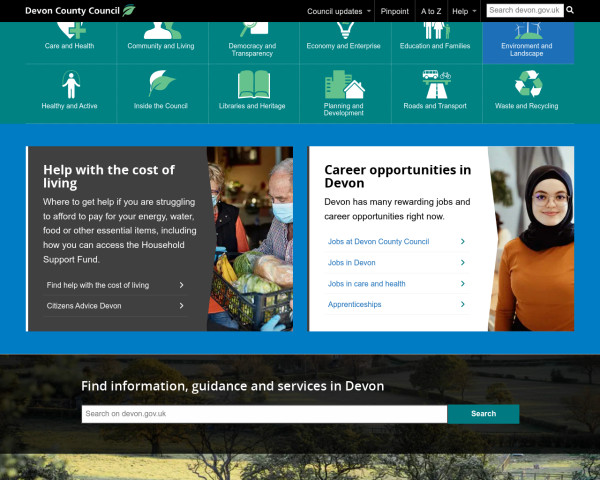Open the Pinpoint menu item
Screen dimensions: 600x480
pyautogui.click(x=394, y=11)
